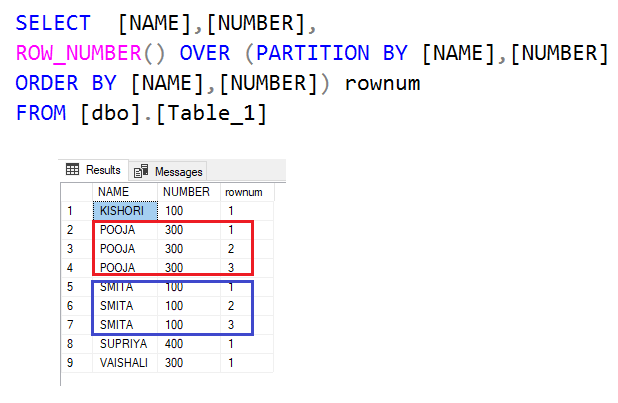Image resolution: width=618 pixels, height=403 pixels.
Task: Select the SUPRIYA name cell
Action: click(125, 344)
